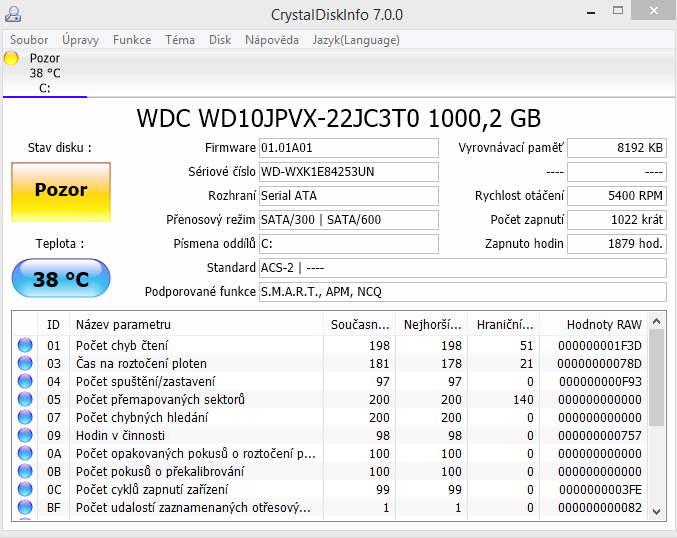Click the Firmware field 01.01A01

click(x=349, y=148)
